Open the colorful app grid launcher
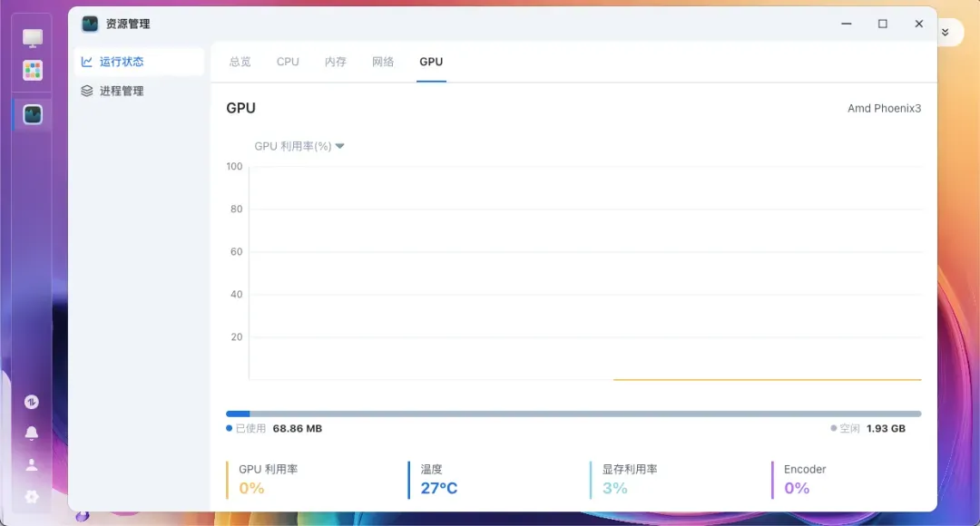This screenshot has height=526, width=980. pyautogui.click(x=33, y=71)
